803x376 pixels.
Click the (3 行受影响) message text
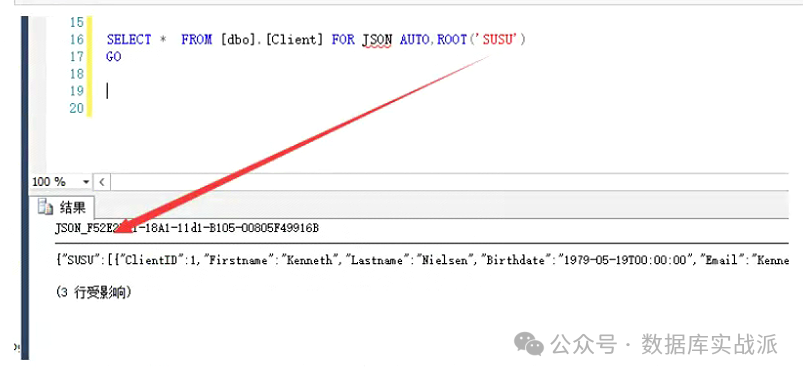94,293
